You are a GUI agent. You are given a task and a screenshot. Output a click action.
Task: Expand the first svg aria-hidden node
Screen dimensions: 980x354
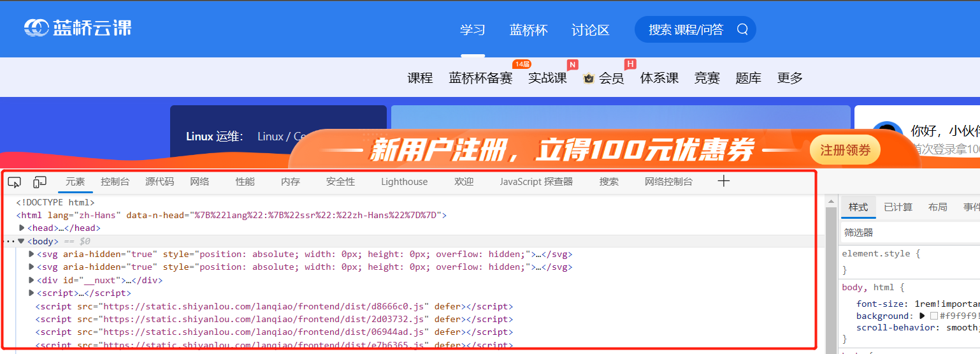pyautogui.click(x=32, y=254)
